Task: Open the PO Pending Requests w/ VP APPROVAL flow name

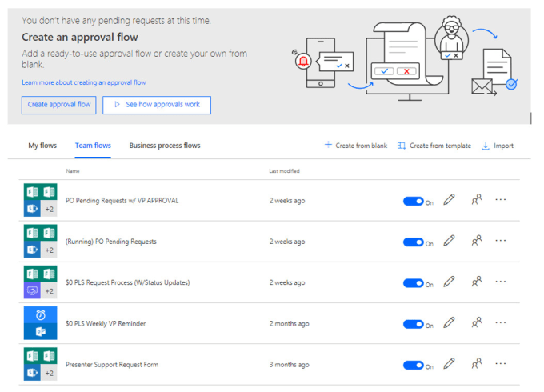Action: tap(122, 201)
